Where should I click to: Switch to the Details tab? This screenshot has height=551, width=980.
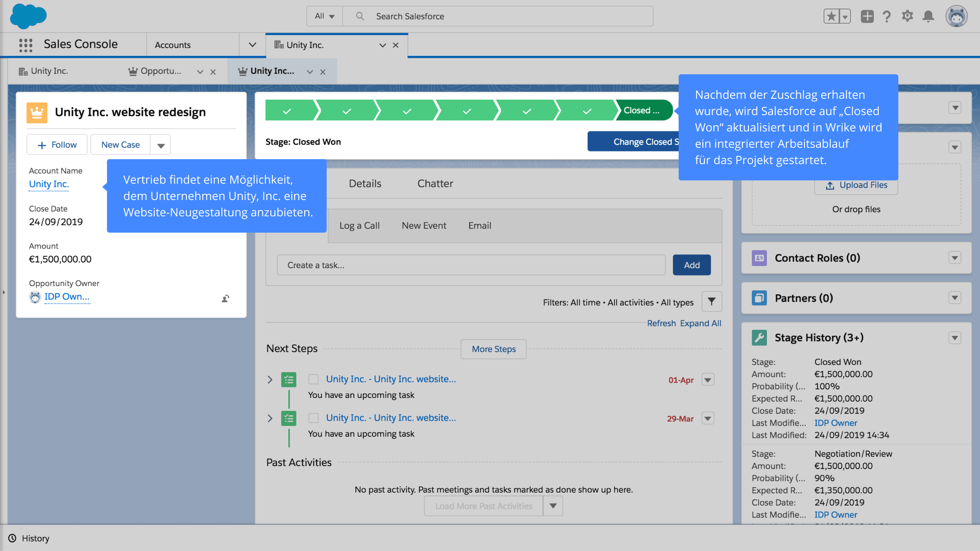(x=365, y=184)
